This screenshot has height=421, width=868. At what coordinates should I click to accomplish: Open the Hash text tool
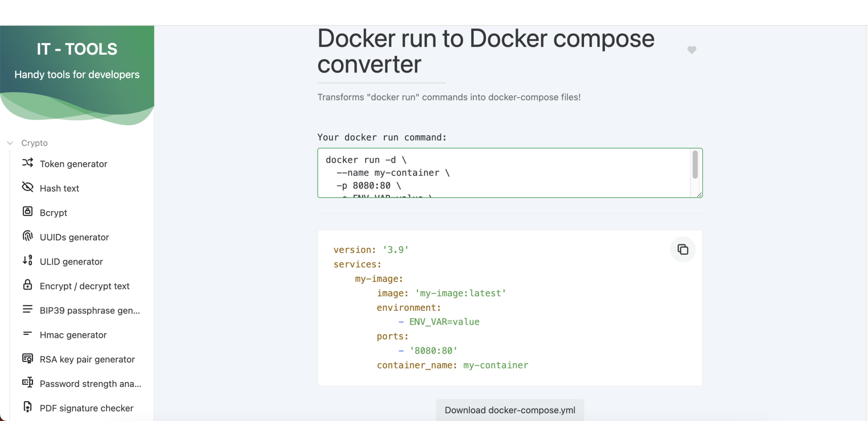[x=59, y=188]
